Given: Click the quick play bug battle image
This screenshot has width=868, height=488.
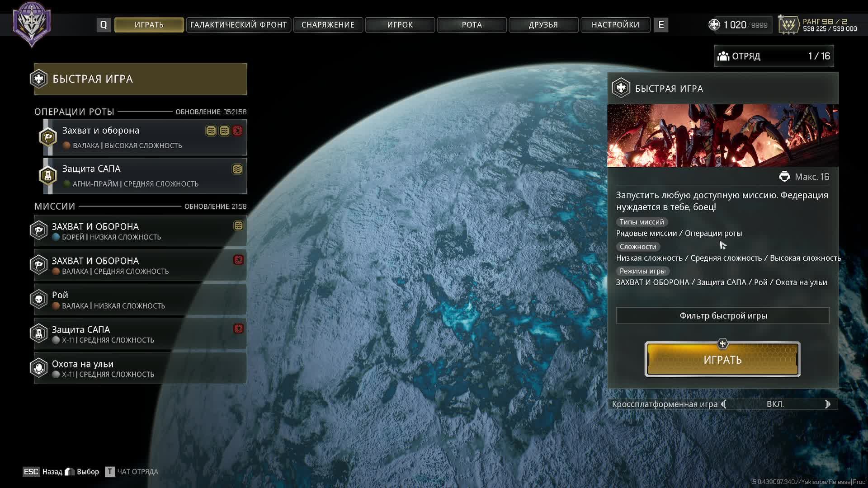Looking at the screenshot, I should (x=722, y=136).
